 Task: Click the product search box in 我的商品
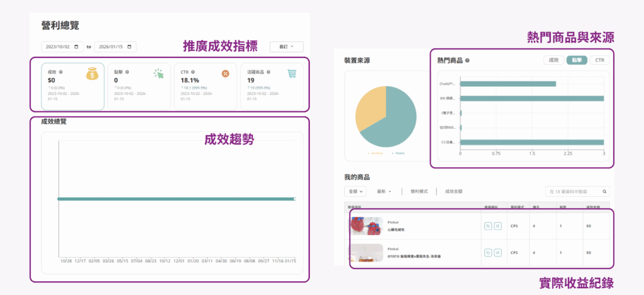coord(575,191)
